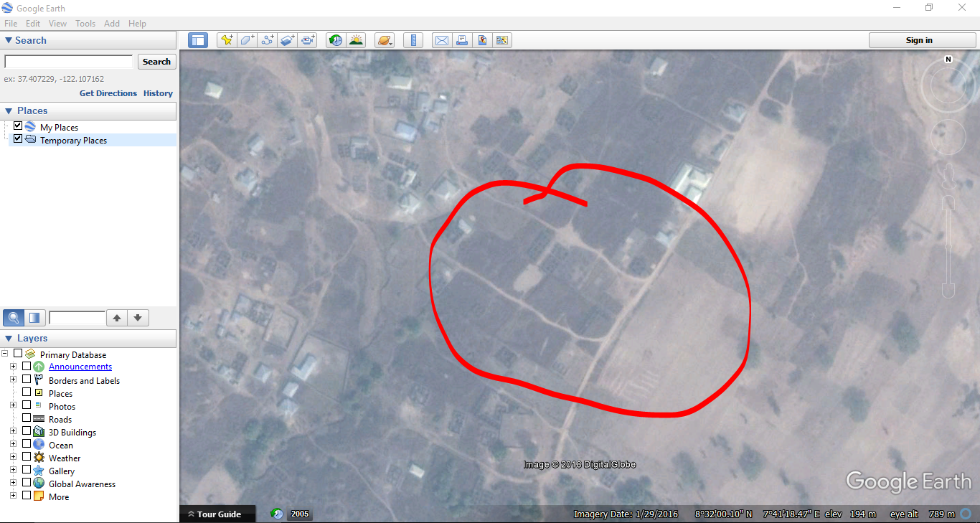Select the Add Path tool
Image resolution: width=980 pixels, height=523 pixels.
(267, 40)
